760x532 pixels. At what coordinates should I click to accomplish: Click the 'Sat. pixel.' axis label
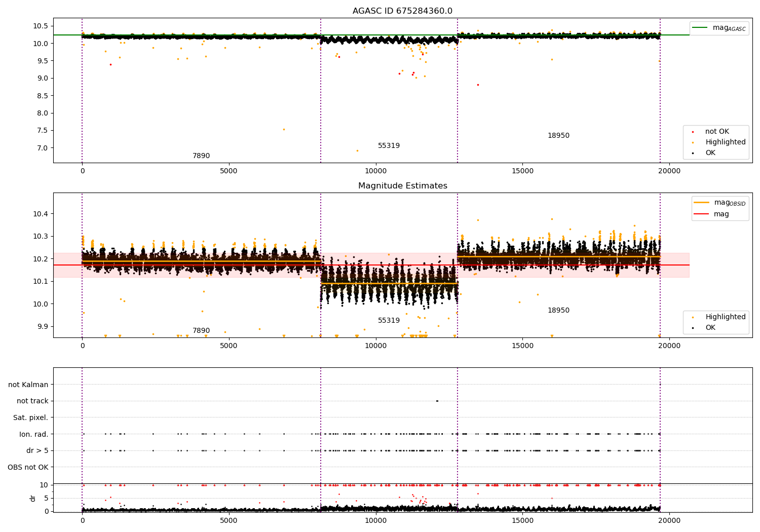point(30,418)
